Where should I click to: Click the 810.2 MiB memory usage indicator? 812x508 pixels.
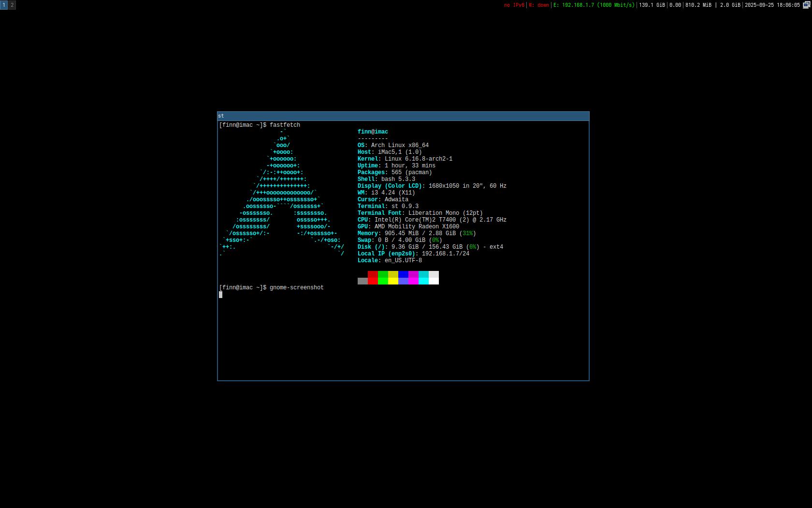698,5
